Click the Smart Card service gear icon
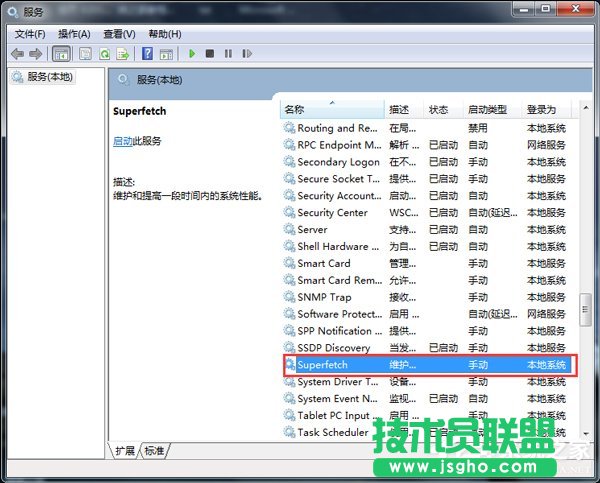The width and height of the screenshot is (600, 483). (x=289, y=263)
